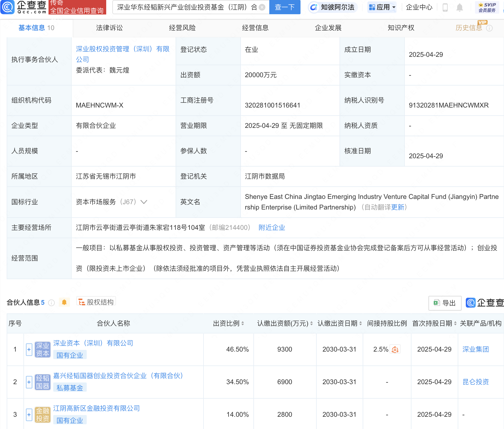Select the 登记机关 value 江阴市数据局
The width and height of the screenshot is (504, 429).
[265, 176]
